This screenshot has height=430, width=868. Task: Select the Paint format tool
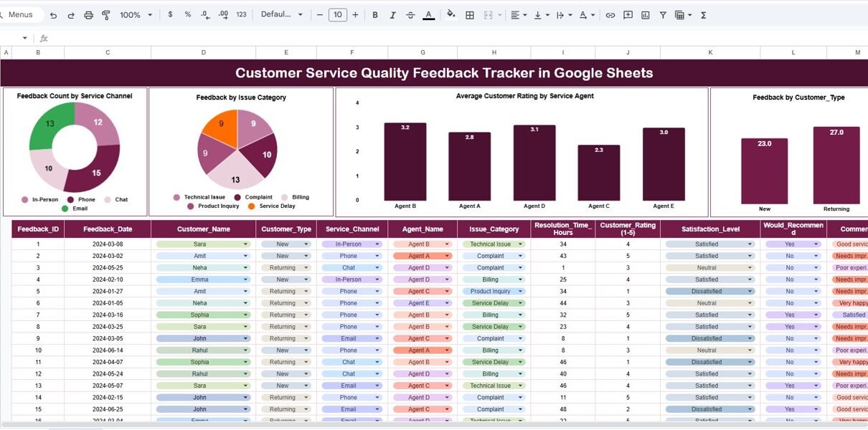(x=106, y=15)
